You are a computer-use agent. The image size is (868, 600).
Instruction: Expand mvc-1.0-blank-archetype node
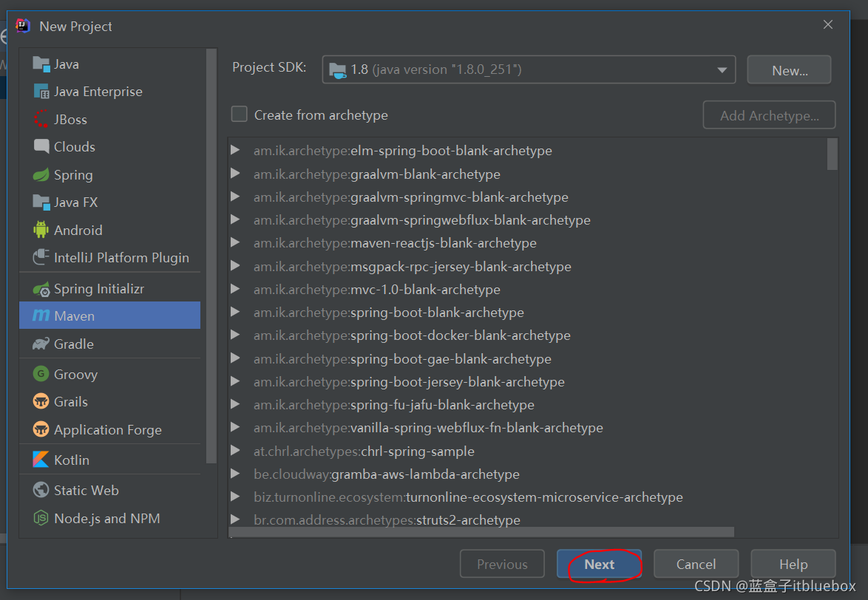[x=235, y=289]
